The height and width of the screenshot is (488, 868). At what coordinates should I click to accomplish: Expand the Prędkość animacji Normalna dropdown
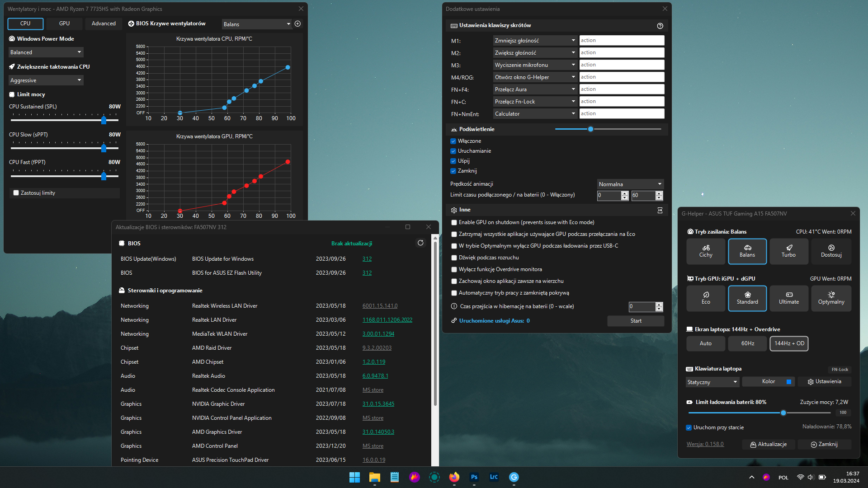coord(630,184)
